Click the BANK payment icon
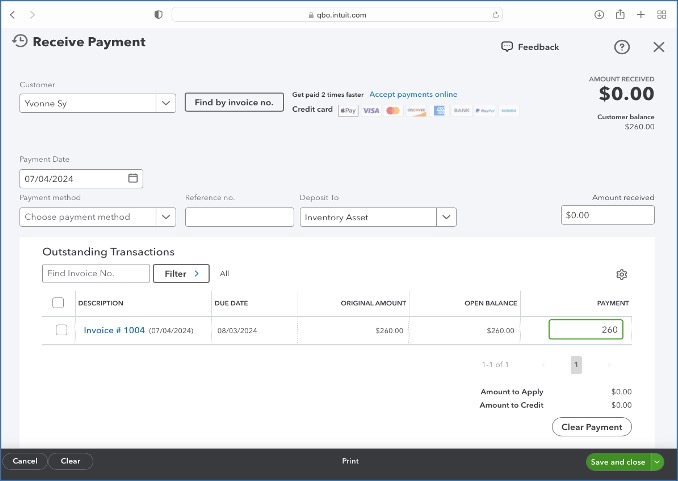The height and width of the screenshot is (481, 678). click(x=461, y=111)
